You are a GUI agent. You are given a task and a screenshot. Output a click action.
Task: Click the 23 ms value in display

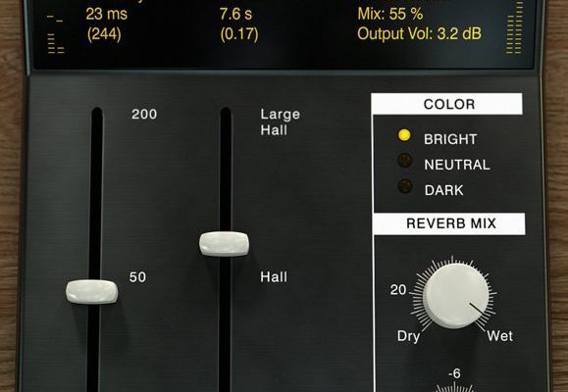(107, 15)
